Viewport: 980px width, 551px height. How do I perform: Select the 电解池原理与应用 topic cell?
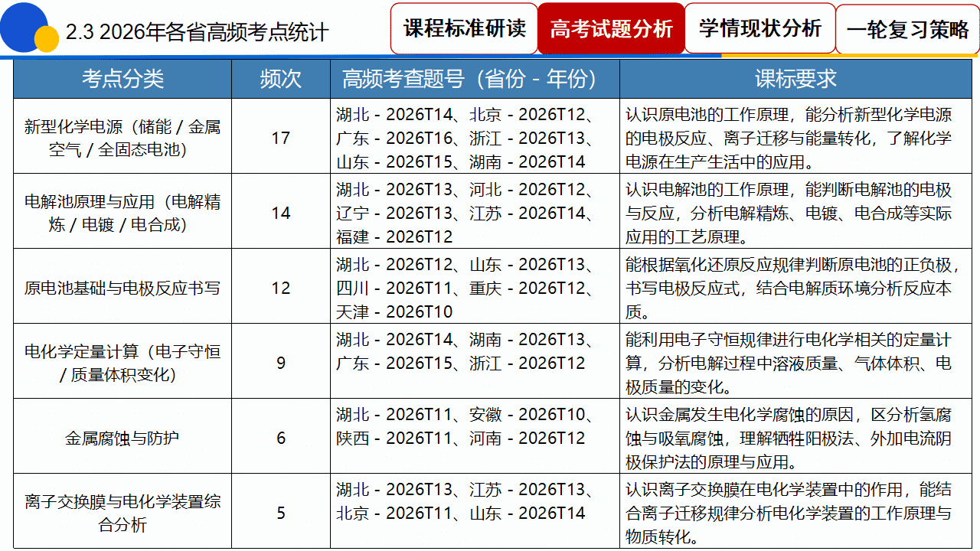122,213
